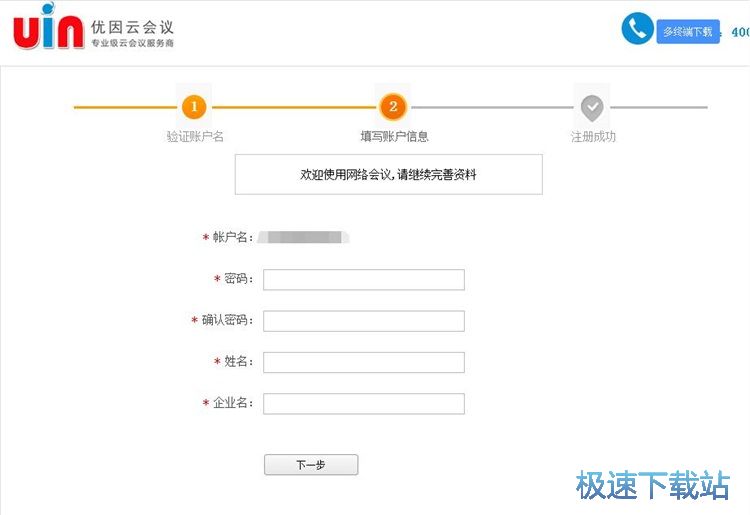750x515 pixels.
Task: Click the 400 phone number text
Action: (740, 32)
